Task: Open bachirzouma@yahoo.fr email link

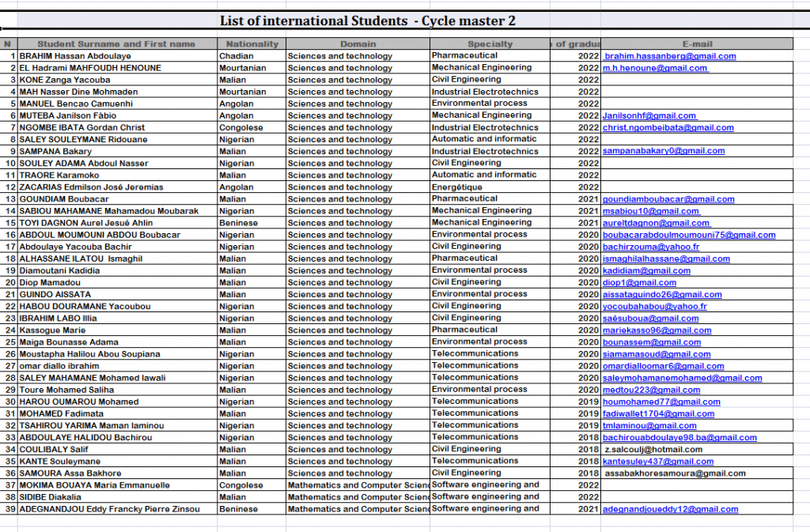Action: [x=651, y=247]
